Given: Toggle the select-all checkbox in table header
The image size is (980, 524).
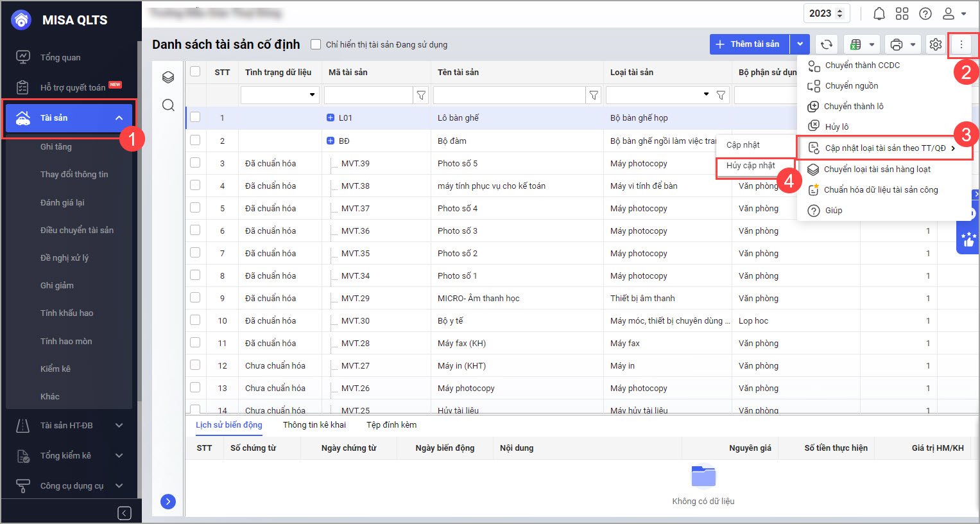Looking at the screenshot, I should coord(195,71).
